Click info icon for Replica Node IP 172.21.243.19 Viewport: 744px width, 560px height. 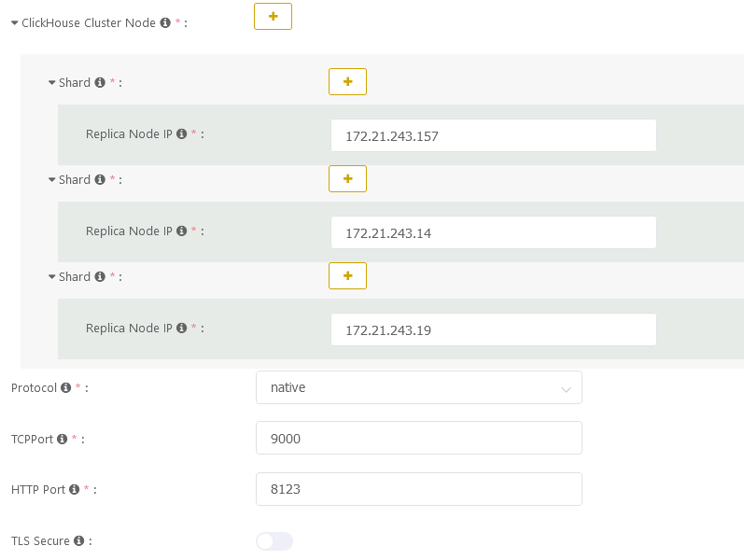181,328
